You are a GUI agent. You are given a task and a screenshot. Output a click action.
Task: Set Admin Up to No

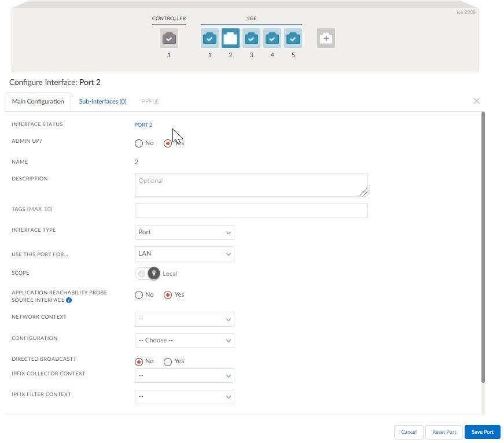(138, 143)
